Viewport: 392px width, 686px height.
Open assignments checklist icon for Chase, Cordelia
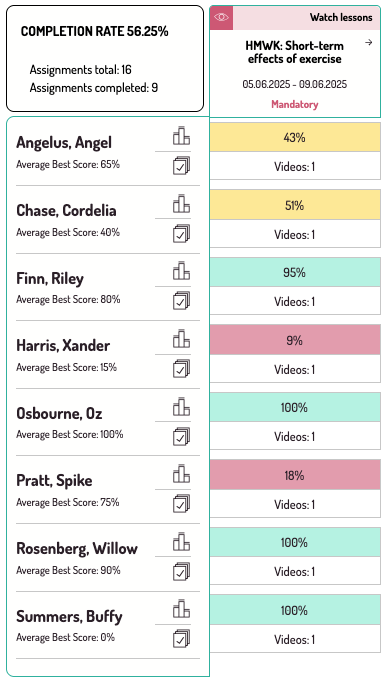[181, 234]
